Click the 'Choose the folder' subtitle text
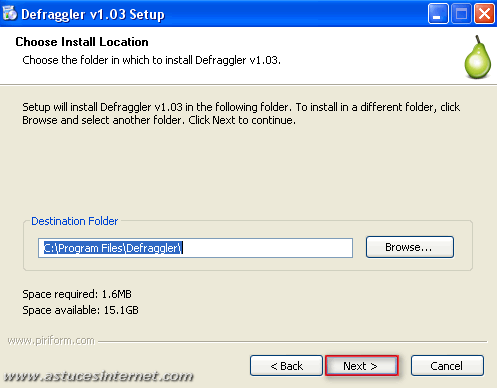This screenshot has height=388, width=497. [151, 60]
